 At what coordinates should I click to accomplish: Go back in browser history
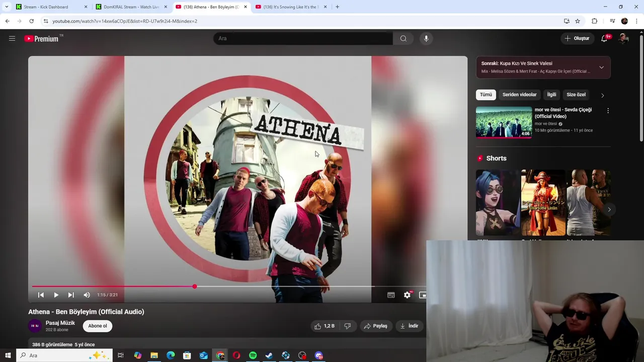tap(7, 21)
